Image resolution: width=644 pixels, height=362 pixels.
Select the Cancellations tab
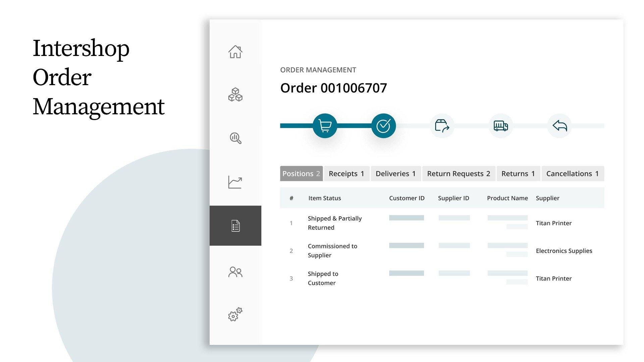coord(572,174)
